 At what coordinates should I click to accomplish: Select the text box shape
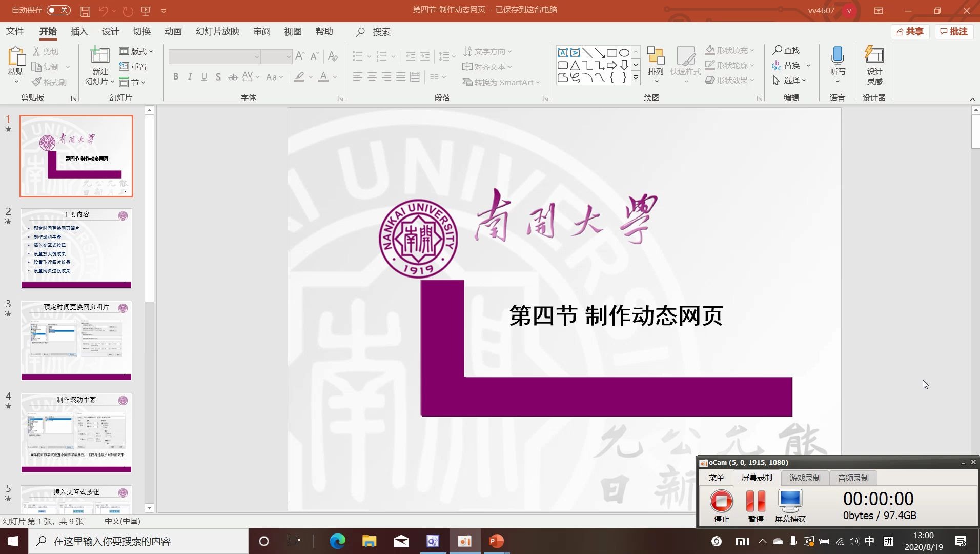563,53
